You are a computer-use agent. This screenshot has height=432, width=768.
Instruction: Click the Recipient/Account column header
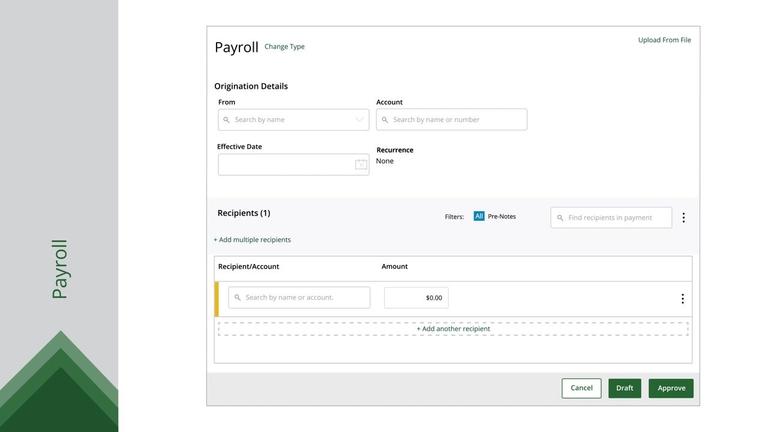248,266
